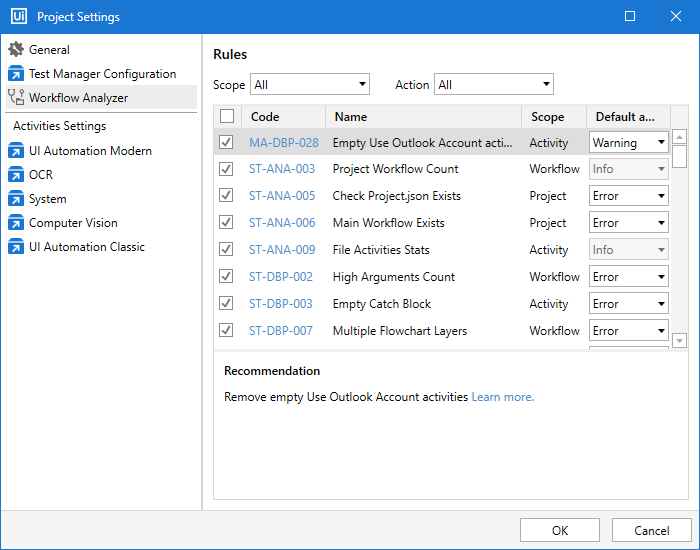Image resolution: width=700 pixels, height=550 pixels.
Task: Uncheck the ST-DBP-002 rule checkbox
Action: pos(226,277)
